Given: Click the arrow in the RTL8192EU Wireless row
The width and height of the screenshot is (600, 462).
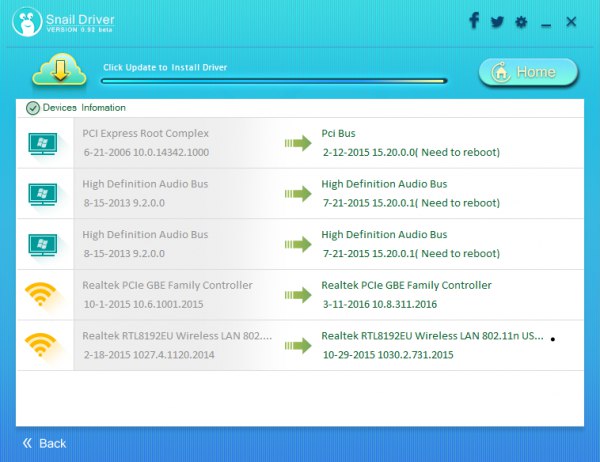Looking at the screenshot, I should pyautogui.click(x=298, y=346).
